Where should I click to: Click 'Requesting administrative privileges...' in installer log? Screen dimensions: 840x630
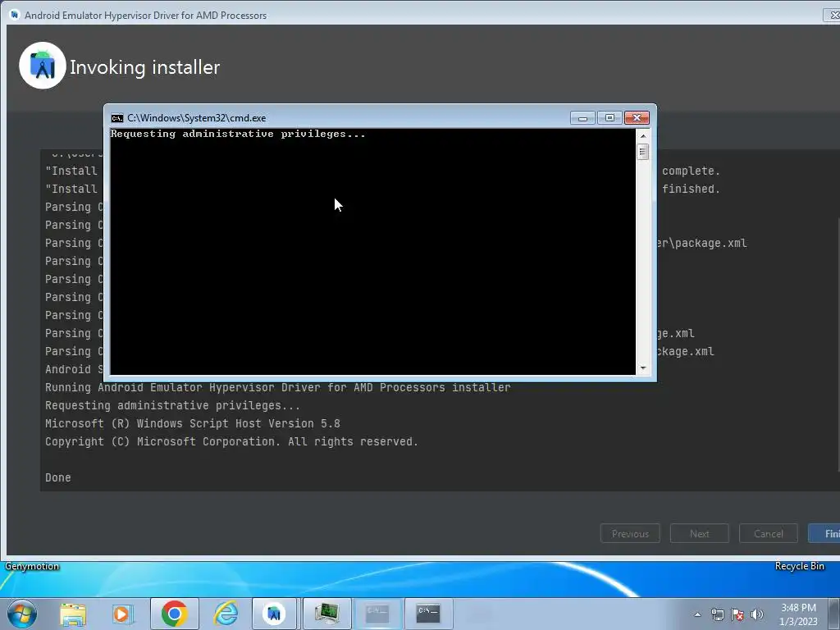click(172, 405)
